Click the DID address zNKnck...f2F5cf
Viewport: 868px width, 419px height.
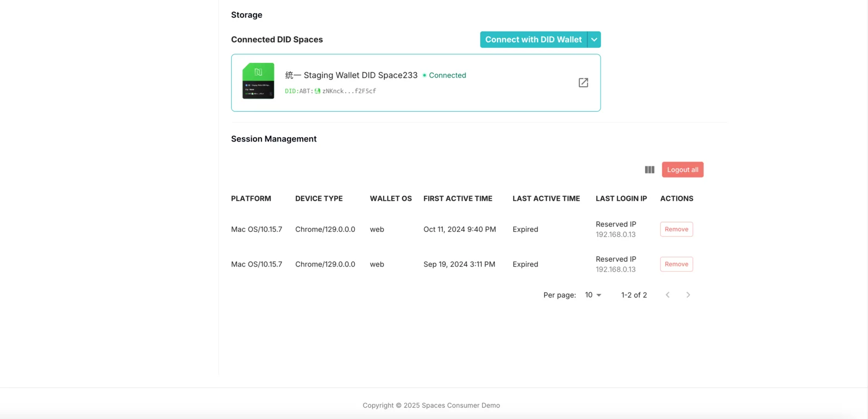pyautogui.click(x=349, y=91)
